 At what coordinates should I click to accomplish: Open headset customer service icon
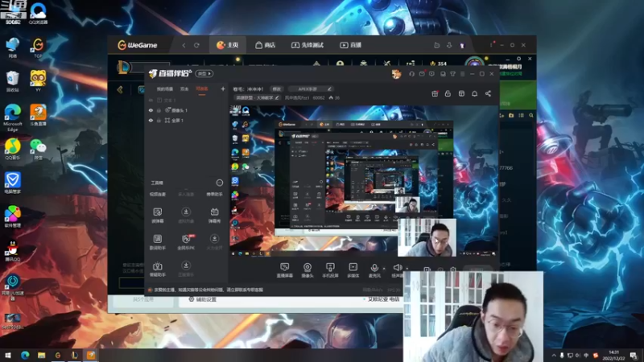[x=411, y=74]
